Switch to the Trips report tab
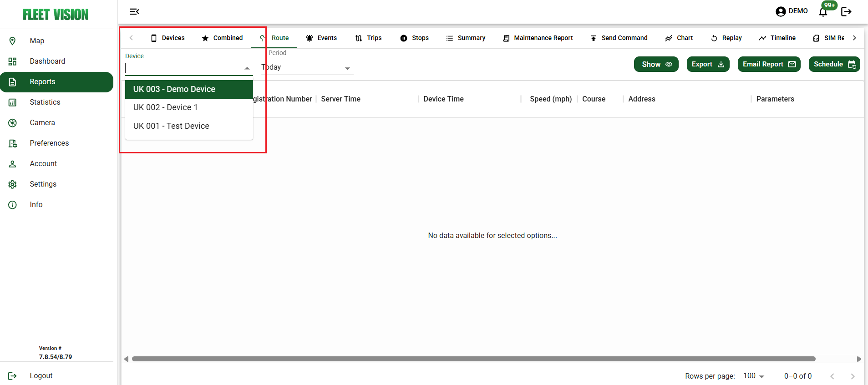The image size is (868, 385). point(368,38)
